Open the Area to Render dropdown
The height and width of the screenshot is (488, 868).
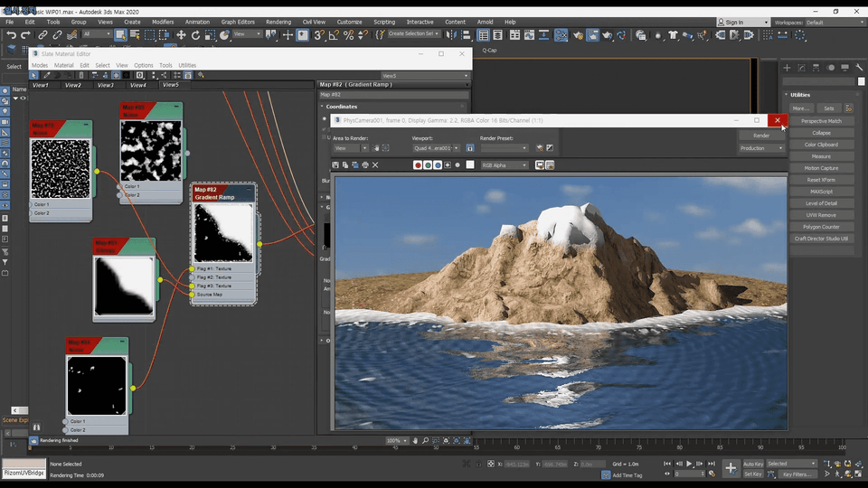pos(350,148)
